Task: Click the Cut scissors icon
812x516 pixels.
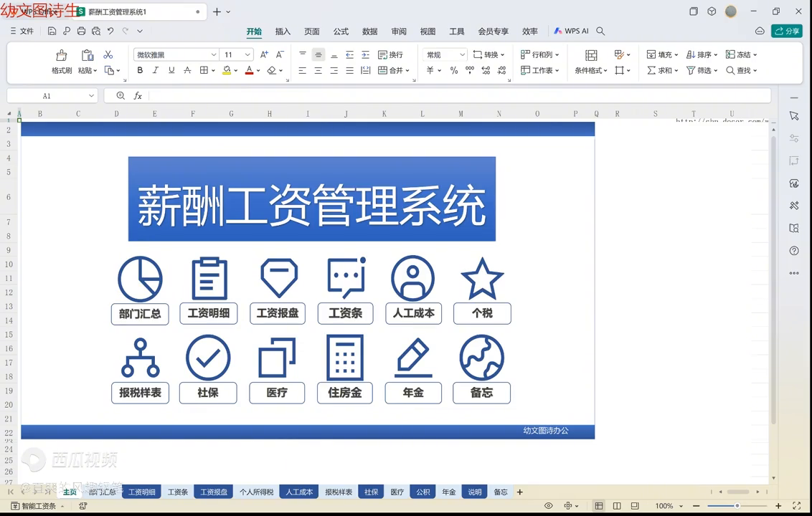Action: pyautogui.click(x=108, y=55)
